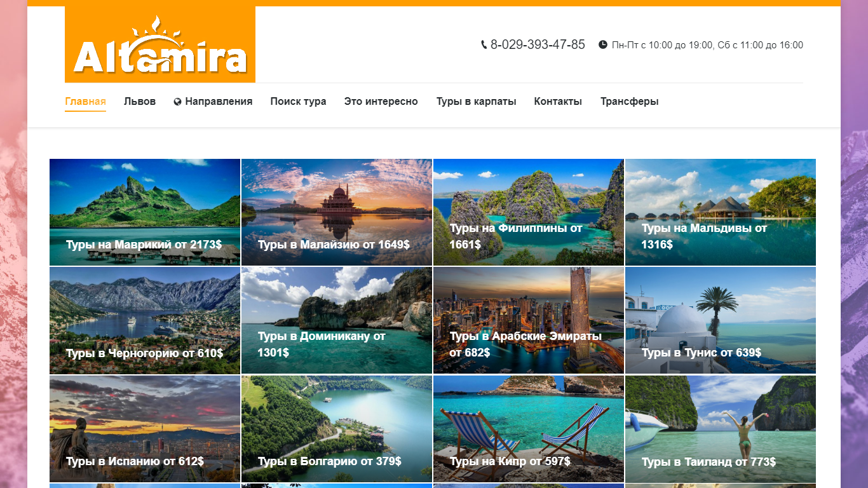Open the Львов menu item

[140, 102]
